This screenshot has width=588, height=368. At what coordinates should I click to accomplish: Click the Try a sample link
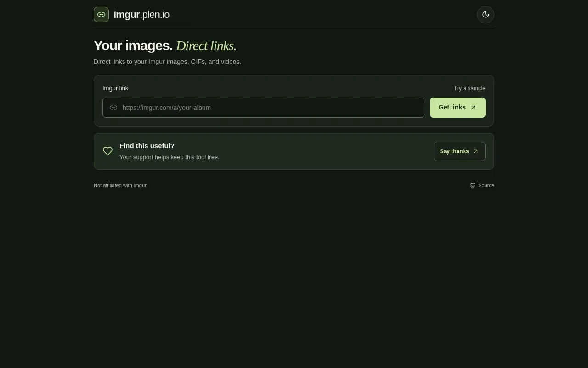coord(469,88)
